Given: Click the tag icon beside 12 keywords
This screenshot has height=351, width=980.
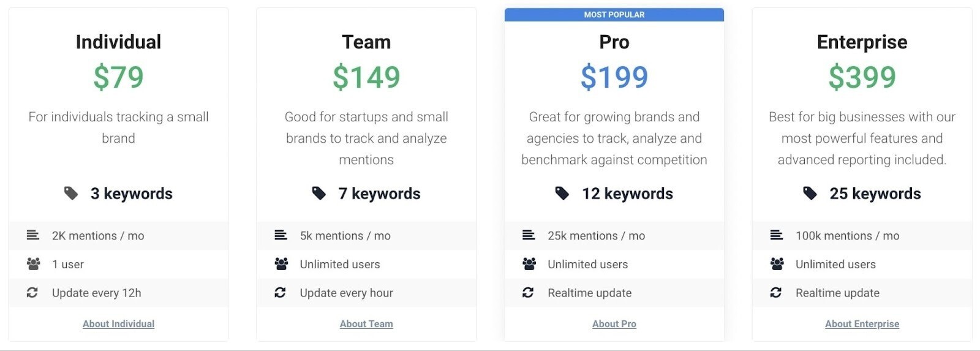Looking at the screenshot, I should (562, 194).
